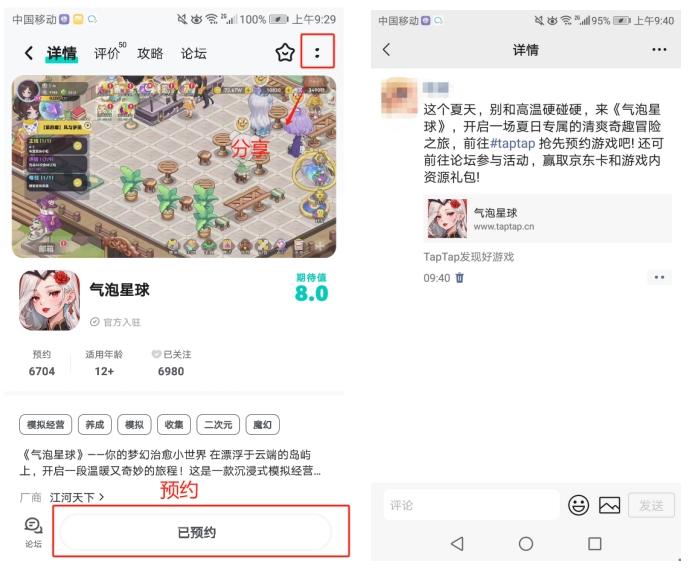
Task: Open the horizontal three-dot menu in header
Action: (658, 49)
